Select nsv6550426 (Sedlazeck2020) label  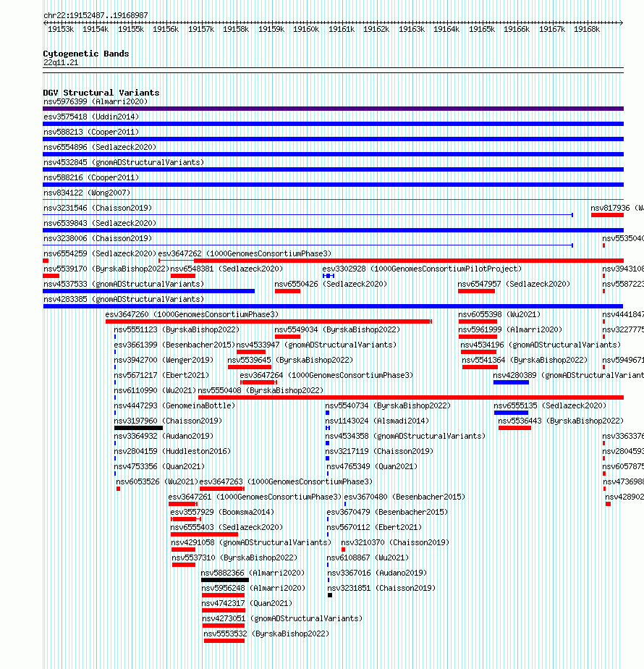click(331, 284)
